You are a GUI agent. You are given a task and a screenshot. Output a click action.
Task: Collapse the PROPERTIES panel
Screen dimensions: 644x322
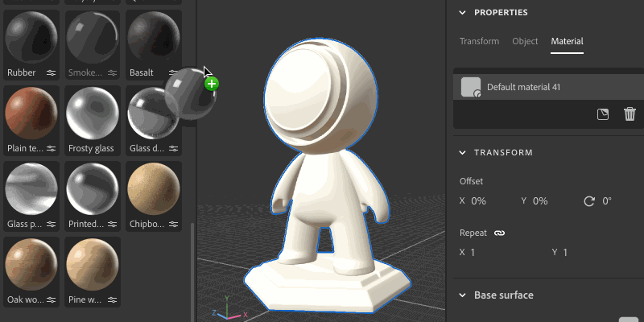[462, 12]
